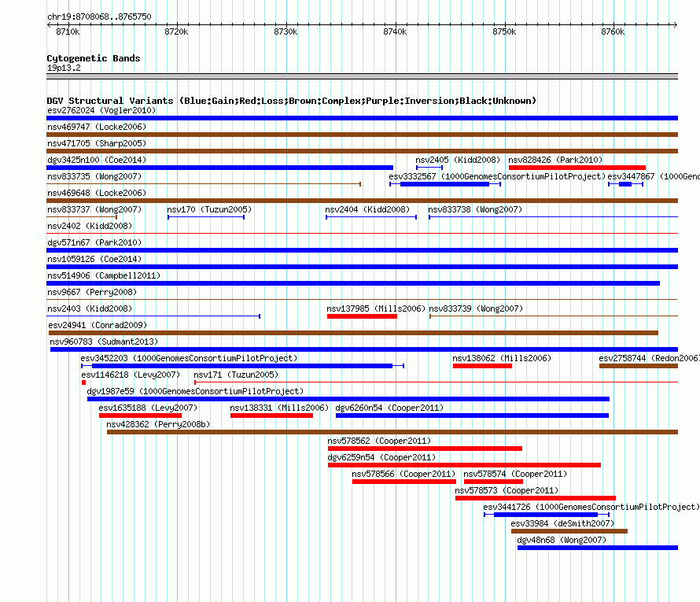Open nsv514906 (Campbell2011) label

point(104,275)
